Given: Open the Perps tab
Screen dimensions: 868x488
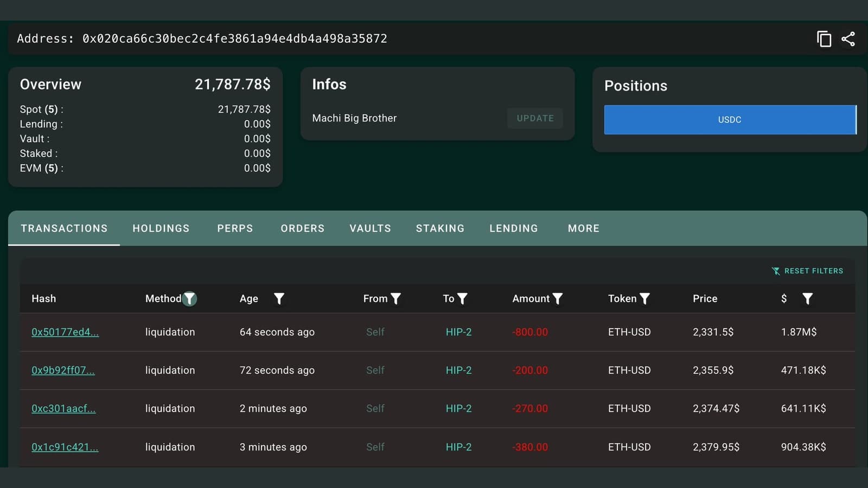Looking at the screenshot, I should [x=235, y=228].
